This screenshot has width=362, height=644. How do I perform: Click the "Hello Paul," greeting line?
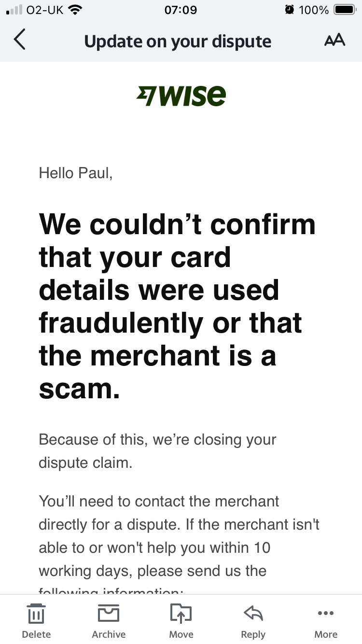coord(76,173)
